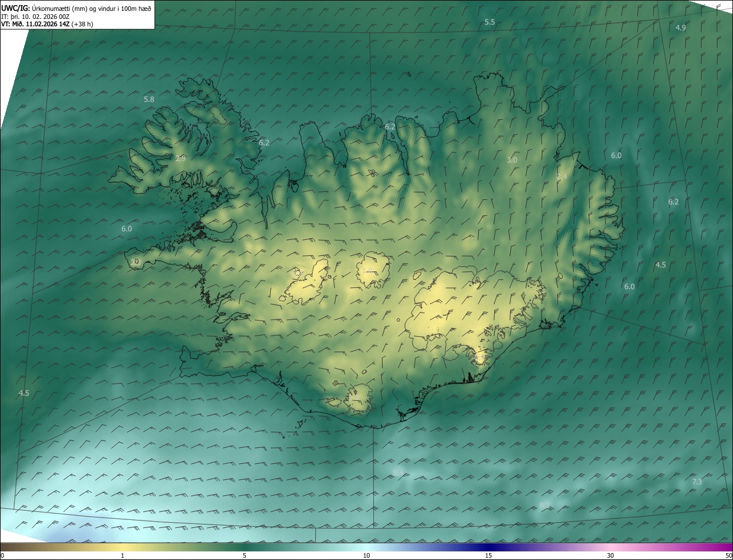Click the 2.9 value label on the Westfjords
Image resolution: width=733 pixels, height=560 pixels.
(x=180, y=158)
